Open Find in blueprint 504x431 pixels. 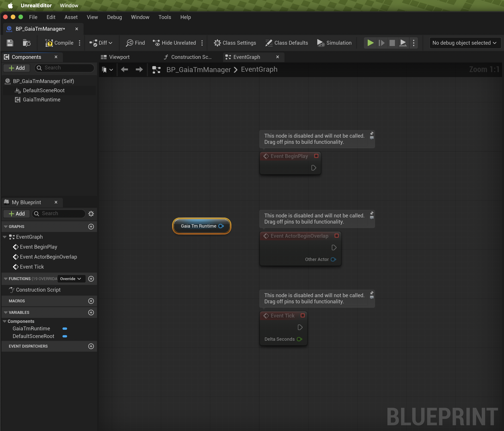(135, 43)
